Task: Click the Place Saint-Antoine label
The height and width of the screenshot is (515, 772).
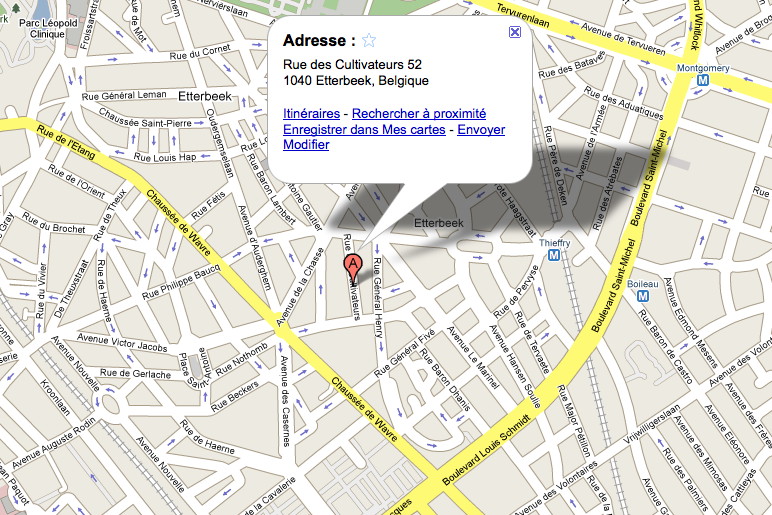Action: coord(197,368)
